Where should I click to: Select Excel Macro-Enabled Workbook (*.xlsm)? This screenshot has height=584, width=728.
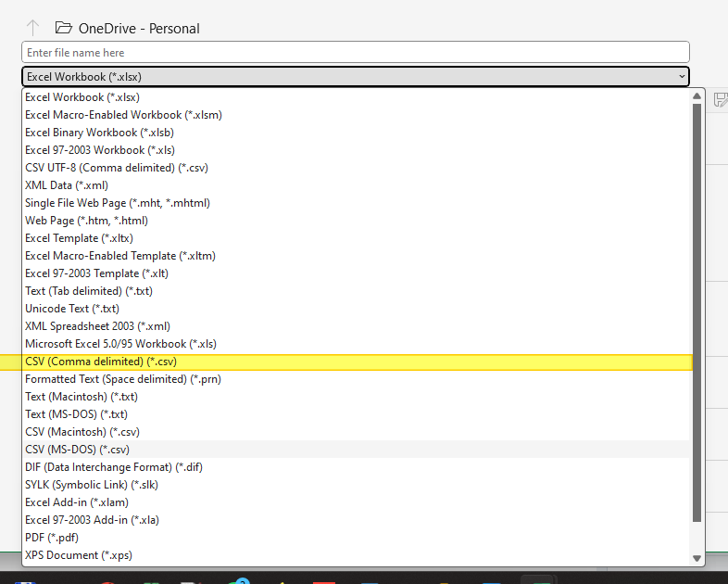[x=357, y=115]
